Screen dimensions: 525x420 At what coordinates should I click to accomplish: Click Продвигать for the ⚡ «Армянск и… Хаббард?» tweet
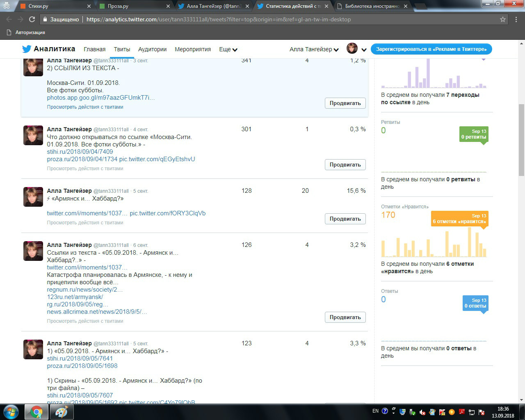pyautogui.click(x=345, y=219)
